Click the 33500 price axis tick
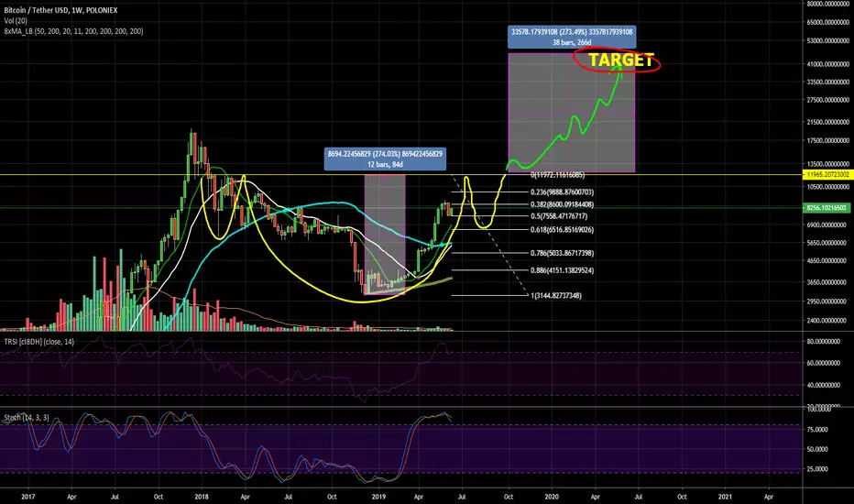854x504 pixels. coord(827,82)
